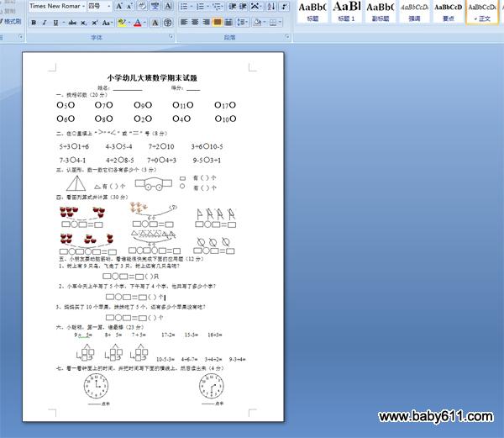Apply the 标题 1 style
This screenshot has height=438, width=504.
347,10
